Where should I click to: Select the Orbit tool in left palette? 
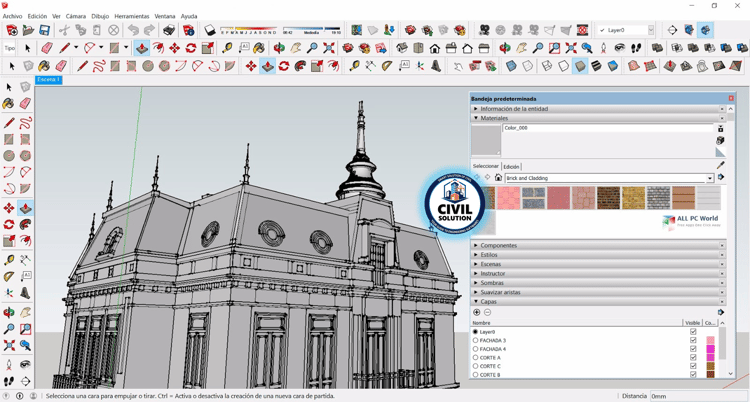pos(9,313)
